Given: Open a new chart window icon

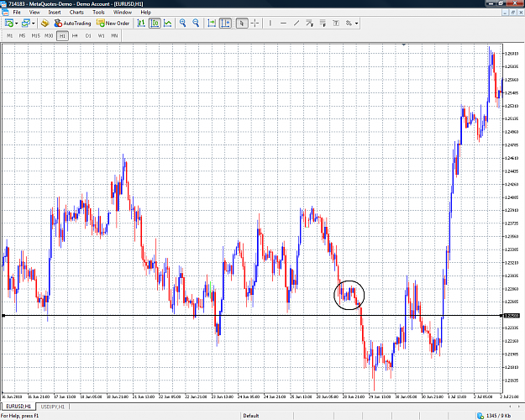Looking at the screenshot, I should coord(9,24).
